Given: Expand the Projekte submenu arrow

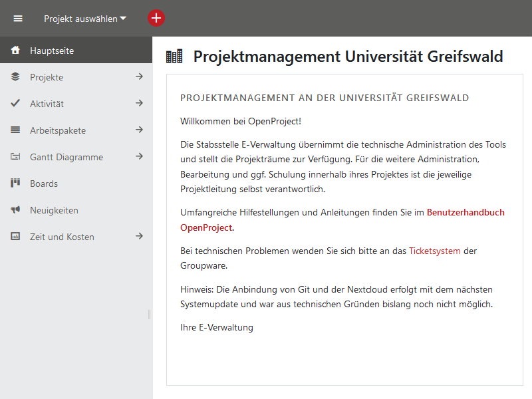Looking at the screenshot, I should pyautogui.click(x=139, y=76).
